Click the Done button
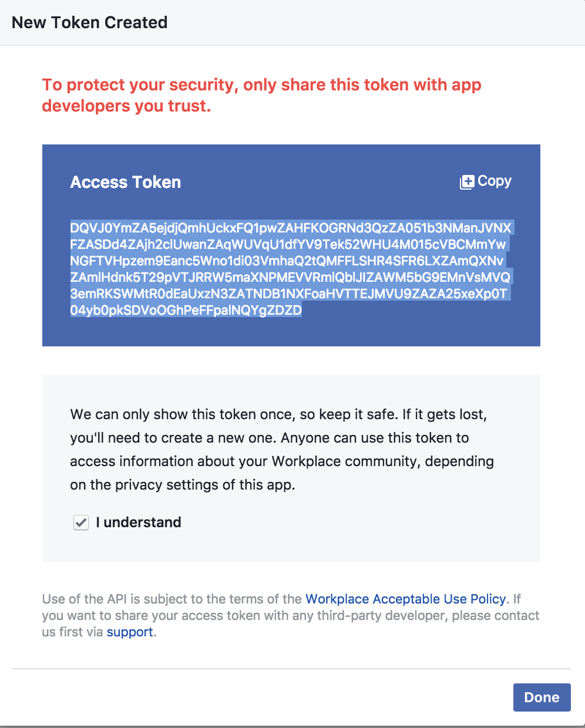 point(542,697)
